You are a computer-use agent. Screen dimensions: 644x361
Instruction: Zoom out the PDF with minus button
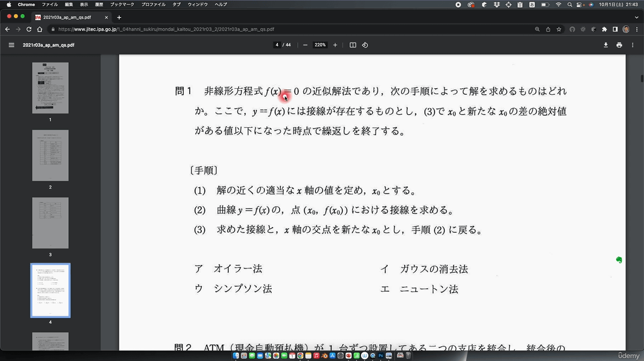(305, 45)
